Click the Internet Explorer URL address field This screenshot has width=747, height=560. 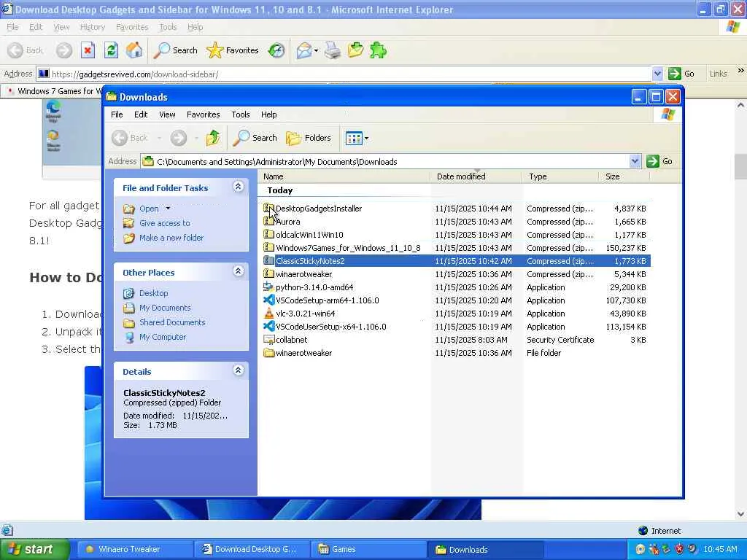coord(349,74)
